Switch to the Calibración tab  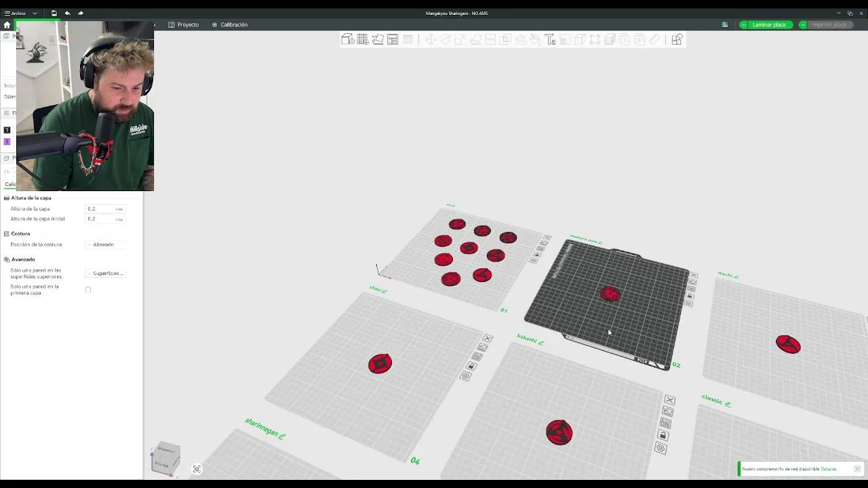pyautogui.click(x=230, y=24)
